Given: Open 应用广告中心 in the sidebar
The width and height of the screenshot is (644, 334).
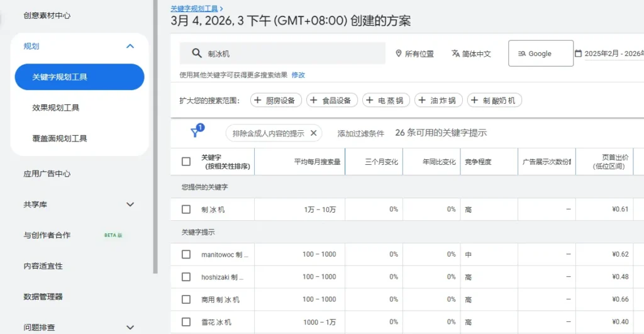Looking at the screenshot, I should tap(47, 174).
